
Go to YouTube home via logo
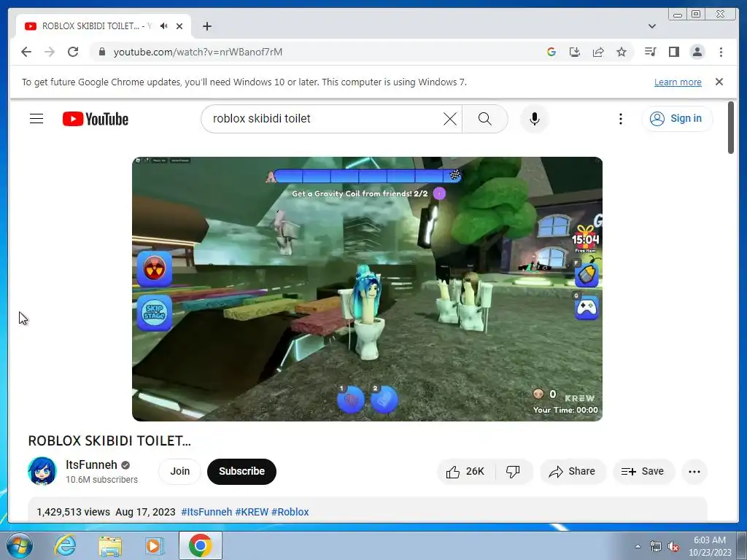96,119
